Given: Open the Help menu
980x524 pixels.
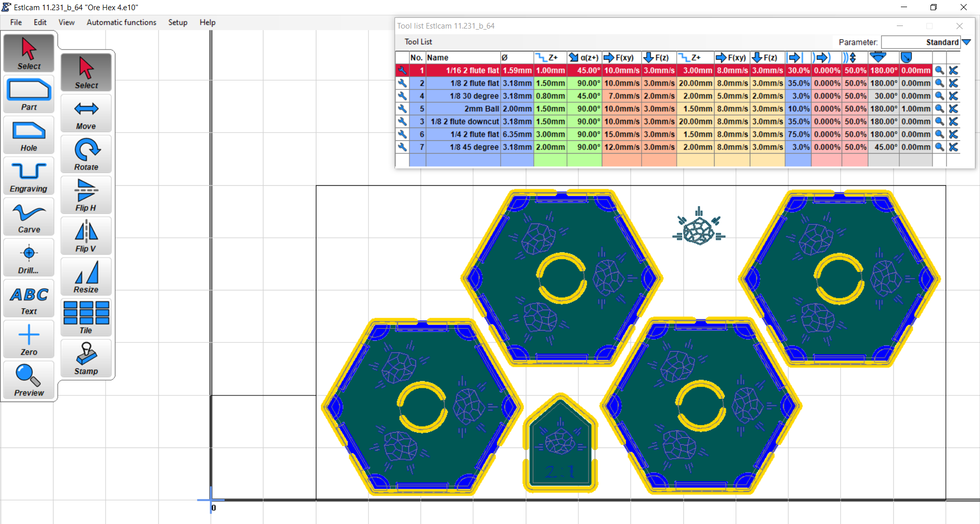Looking at the screenshot, I should [x=207, y=22].
